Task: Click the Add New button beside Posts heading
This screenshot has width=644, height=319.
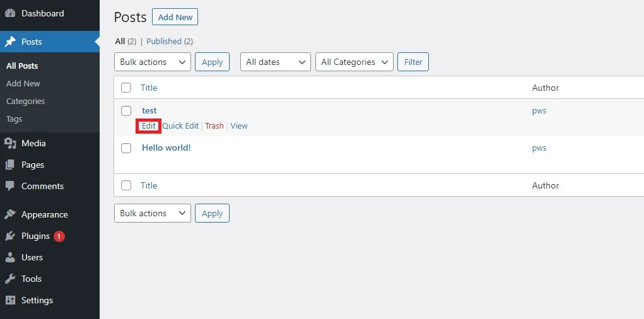Action: [x=175, y=17]
